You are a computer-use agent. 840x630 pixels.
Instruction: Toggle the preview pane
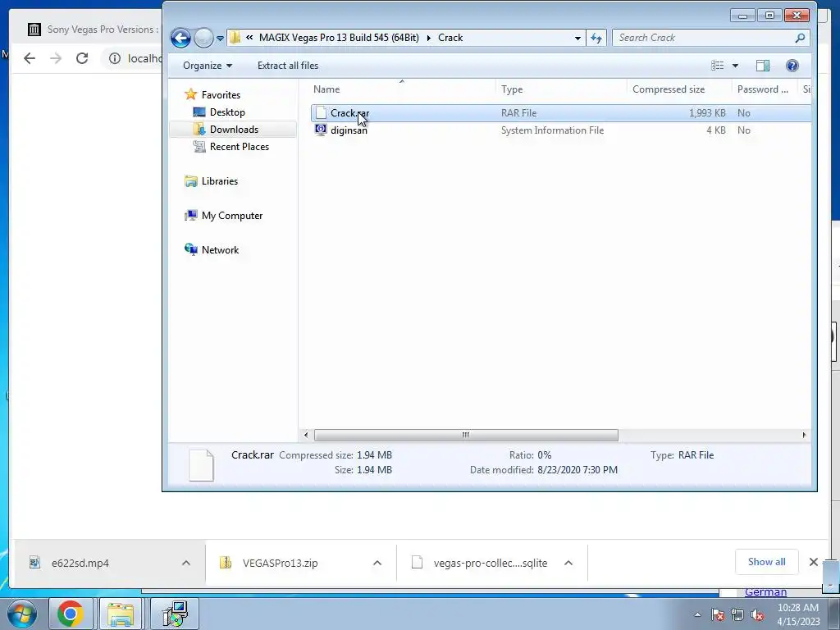coord(763,66)
